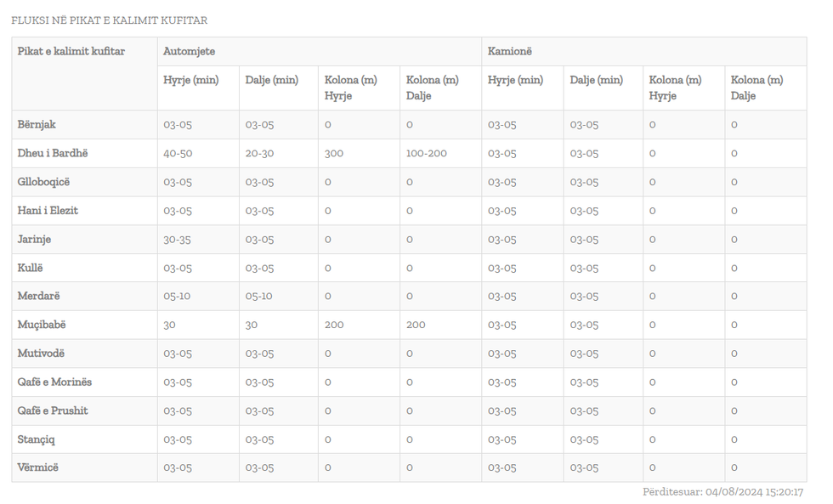Click the Vërmicë row name
The width and height of the screenshot is (833, 504).
tap(38, 467)
